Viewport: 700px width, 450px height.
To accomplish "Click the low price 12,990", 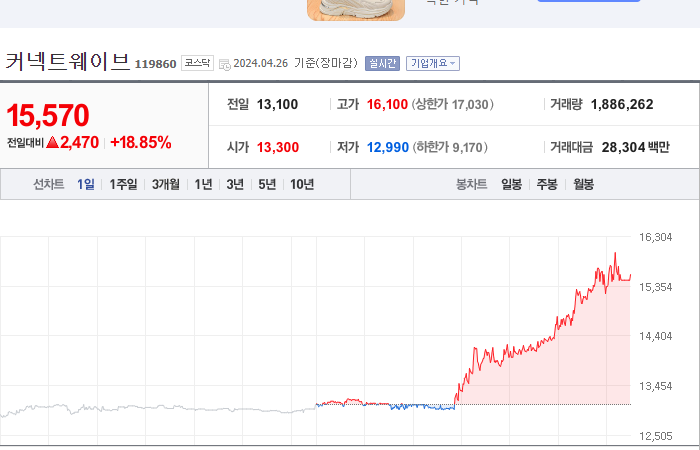I will tap(388, 147).
